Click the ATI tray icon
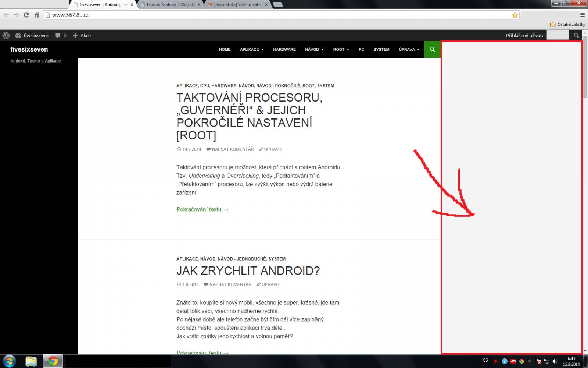The image size is (588, 368). tap(513, 361)
